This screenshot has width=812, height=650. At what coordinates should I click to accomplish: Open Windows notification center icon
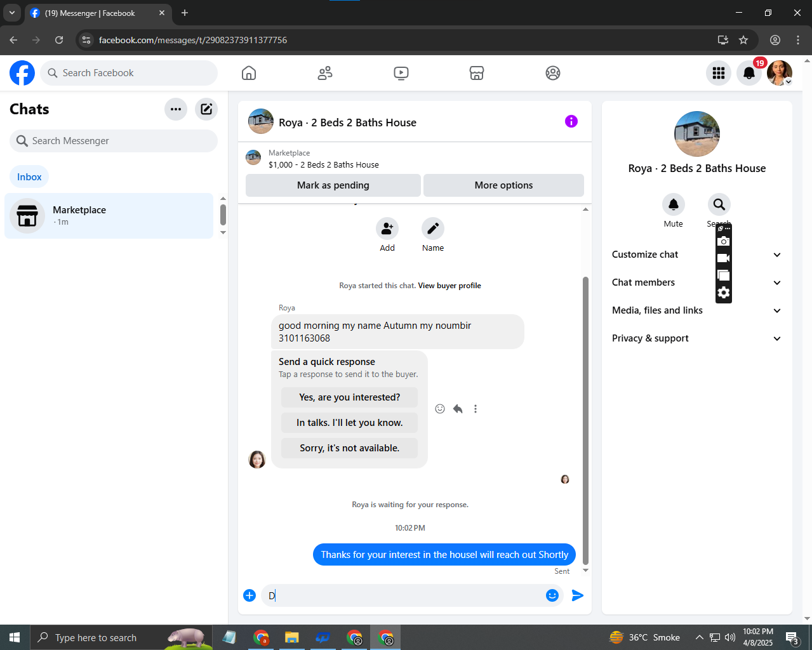pyautogui.click(x=792, y=637)
